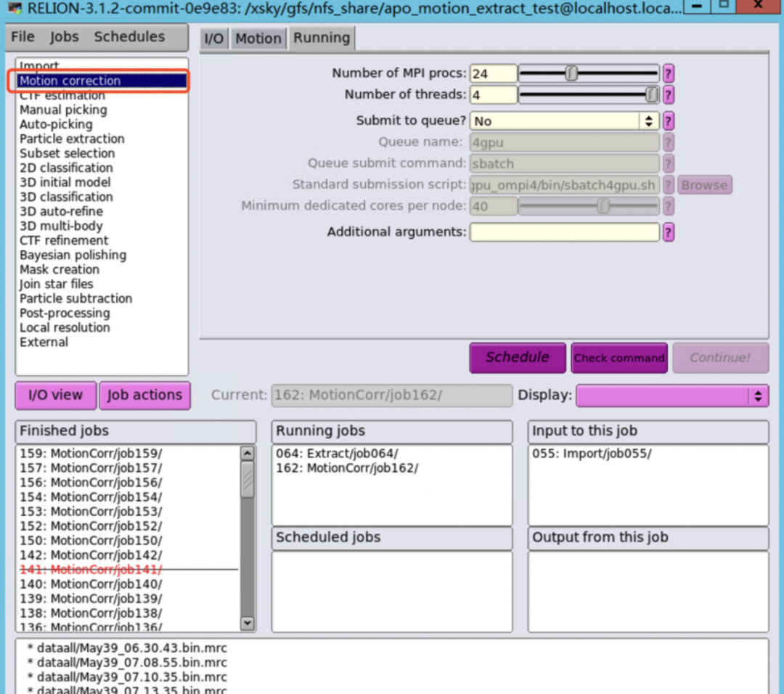Select finished job 138: MotionCorr/job138/
784x694 pixels.
click(128, 613)
